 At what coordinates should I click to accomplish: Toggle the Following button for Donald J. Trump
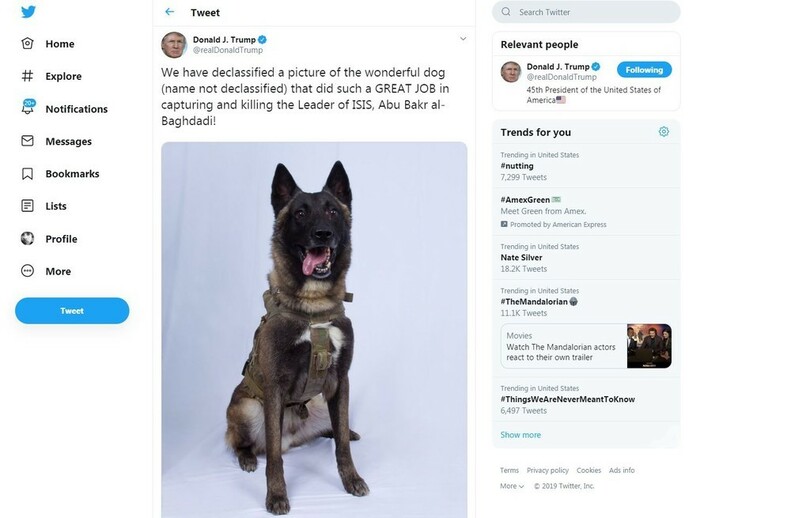pos(644,70)
